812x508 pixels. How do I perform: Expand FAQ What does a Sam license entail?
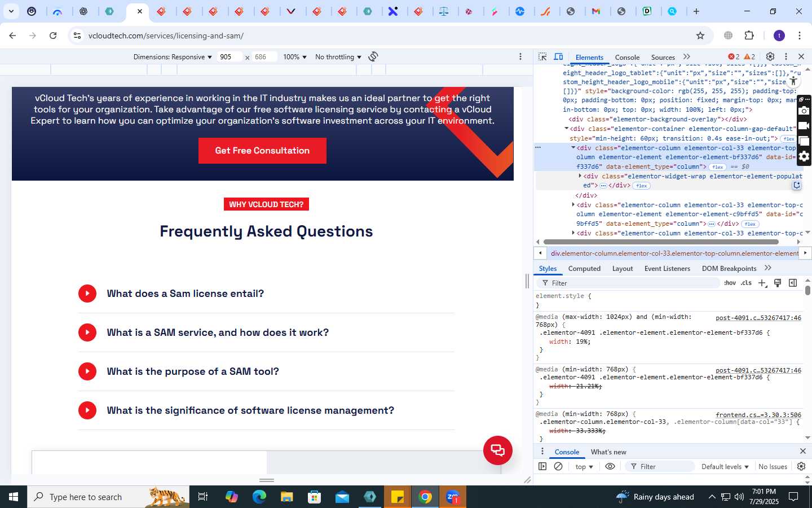coord(266,294)
